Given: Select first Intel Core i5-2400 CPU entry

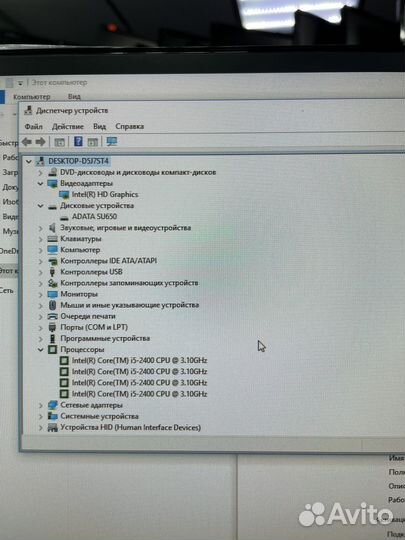Looking at the screenshot, I should pos(139,361).
